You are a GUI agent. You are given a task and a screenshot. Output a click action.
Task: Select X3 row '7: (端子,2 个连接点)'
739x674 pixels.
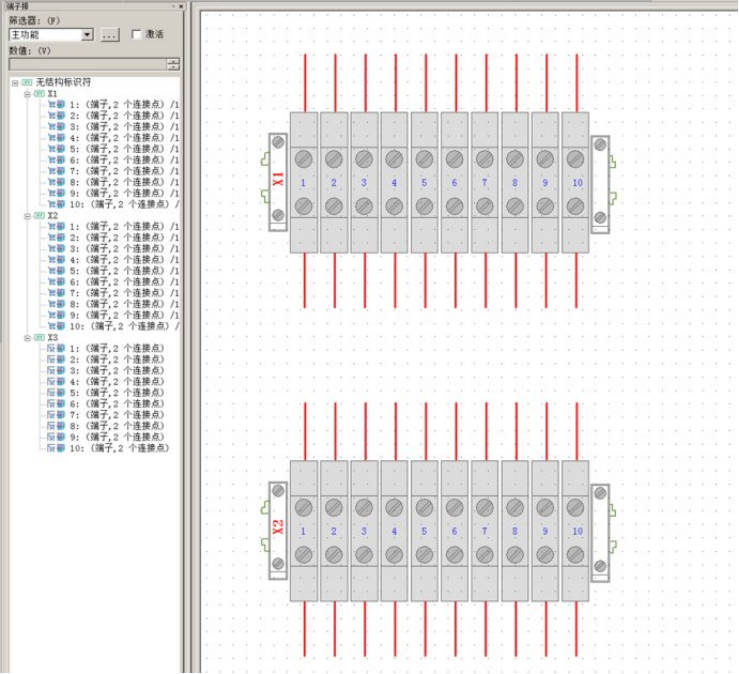[117, 415]
